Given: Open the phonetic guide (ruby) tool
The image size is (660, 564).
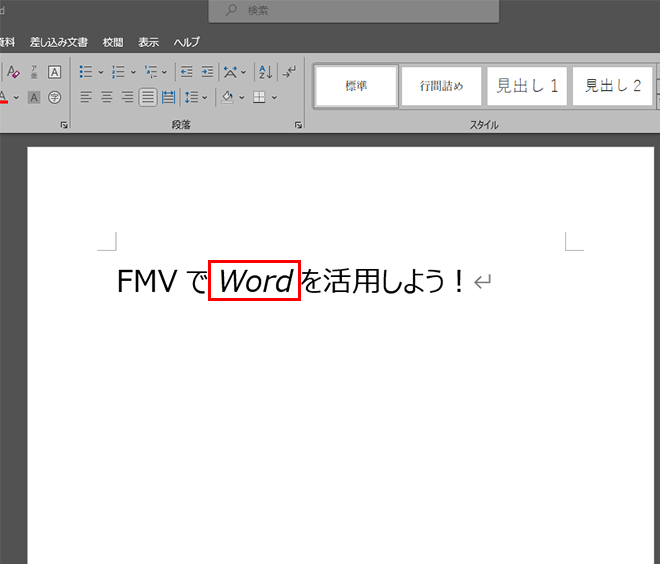Looking at the screenshot, I should pos(34,72).
